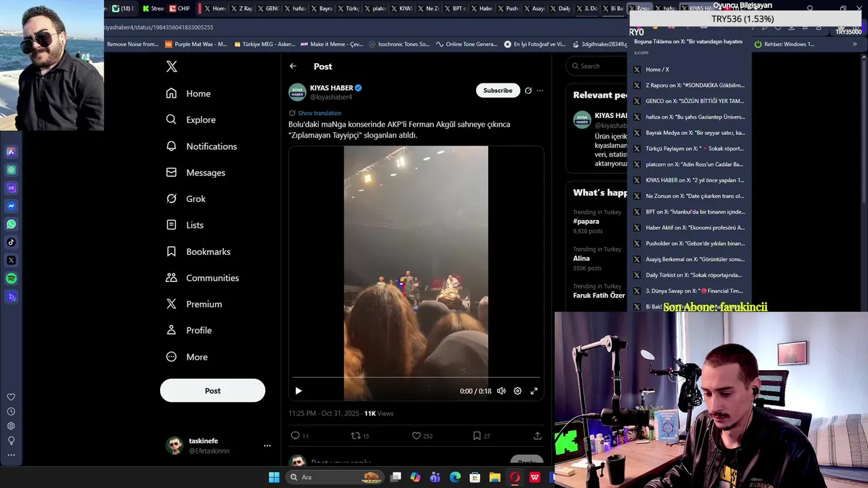Open ChatGPT in Opera sidebar
Viewport: 868px width, 488px height.
11,170
